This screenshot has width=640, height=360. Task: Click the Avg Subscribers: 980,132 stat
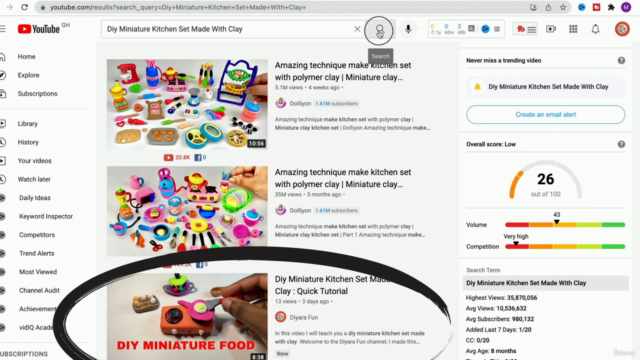[x=500, y=319]
